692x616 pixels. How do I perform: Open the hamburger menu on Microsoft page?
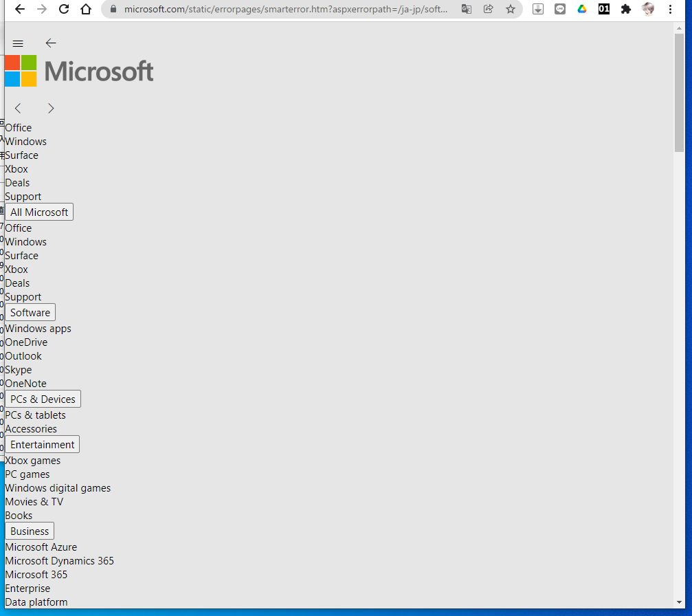18,43
